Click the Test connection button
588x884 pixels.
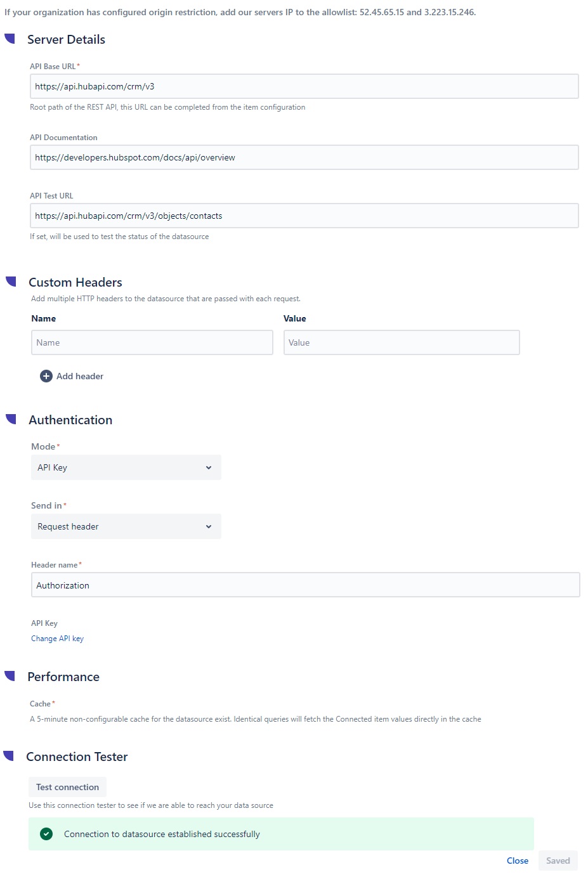click(x=67, y=787)
